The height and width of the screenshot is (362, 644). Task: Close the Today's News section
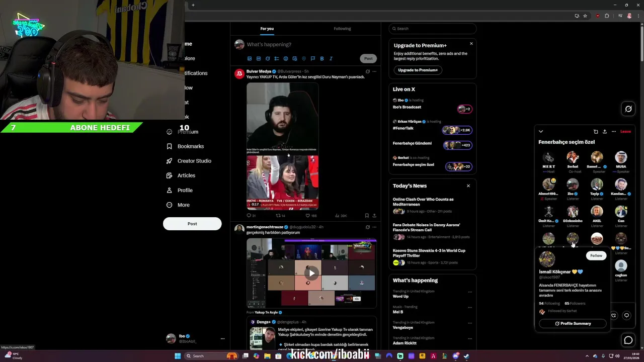point(468,186)
